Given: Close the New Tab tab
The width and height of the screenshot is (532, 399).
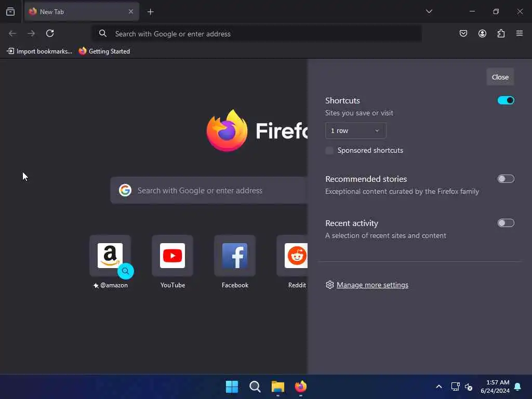Looking at the screenshot, I should click(130, 11).
